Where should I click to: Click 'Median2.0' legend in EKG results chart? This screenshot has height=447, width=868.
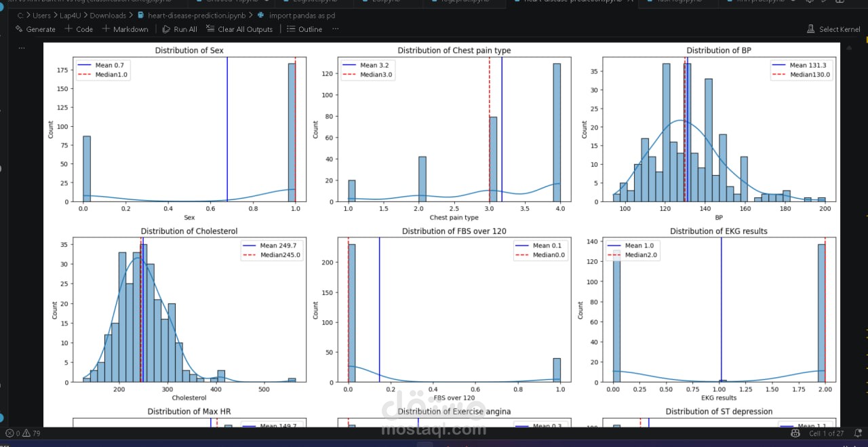(640, 255)
